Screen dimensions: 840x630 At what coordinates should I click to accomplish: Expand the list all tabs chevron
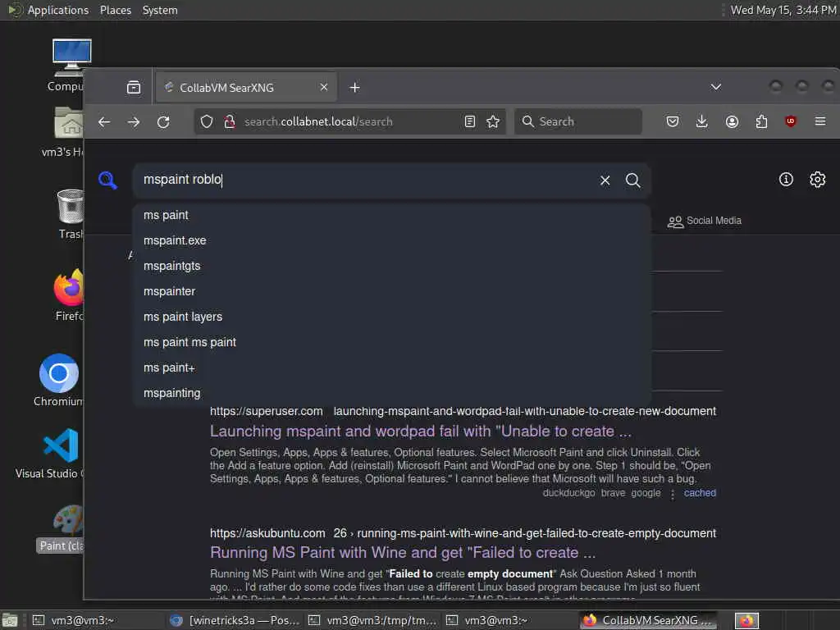[x=715, y=87]
